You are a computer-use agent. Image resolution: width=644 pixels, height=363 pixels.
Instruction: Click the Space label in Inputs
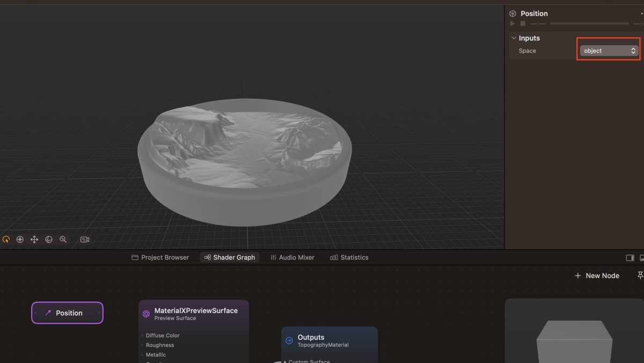point(527,50)
